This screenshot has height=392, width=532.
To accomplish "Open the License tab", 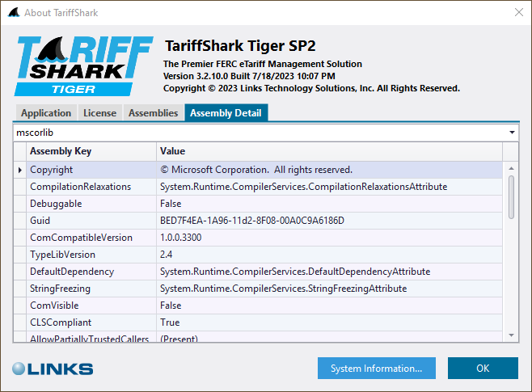I will (x=99, y=113).
